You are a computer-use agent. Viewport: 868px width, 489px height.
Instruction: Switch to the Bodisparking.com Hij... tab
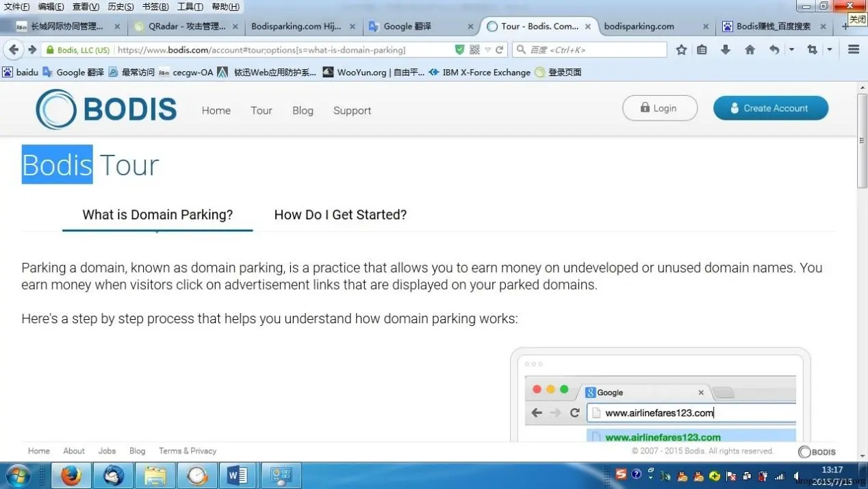[x=303, y=26]
